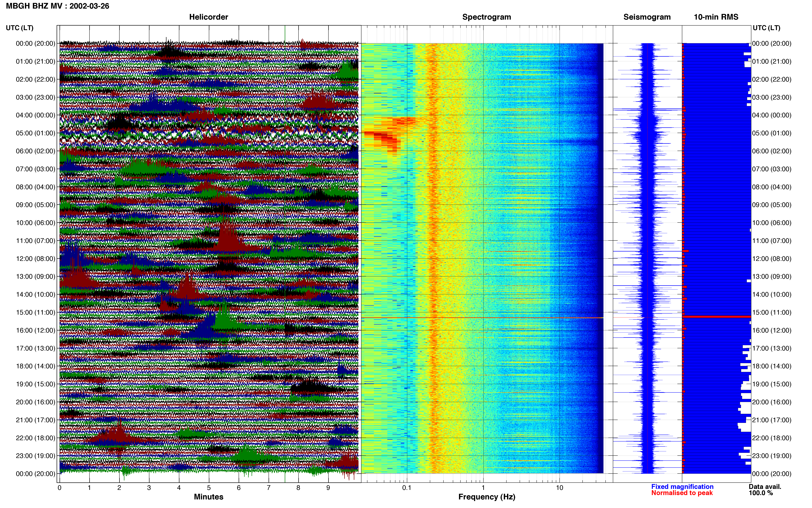
Task: Click left time label '05:00 (01:00)'
Action: point(36,133)
